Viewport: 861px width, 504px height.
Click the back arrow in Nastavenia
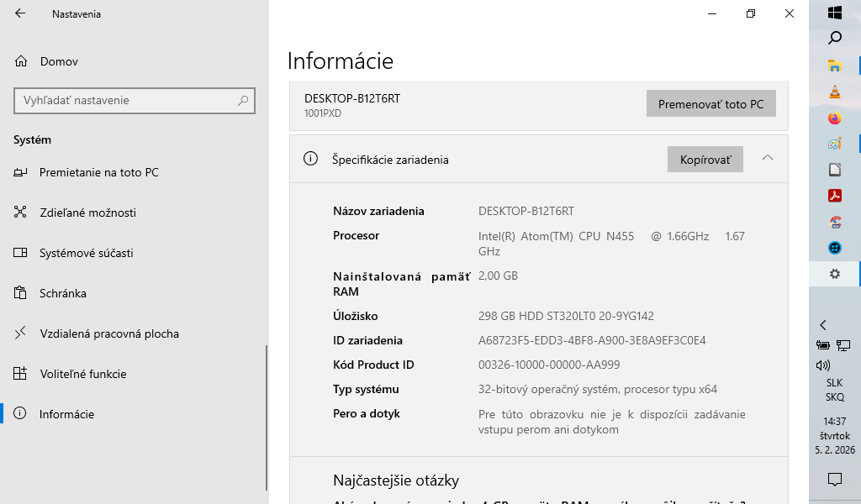[x=20, y=14]
